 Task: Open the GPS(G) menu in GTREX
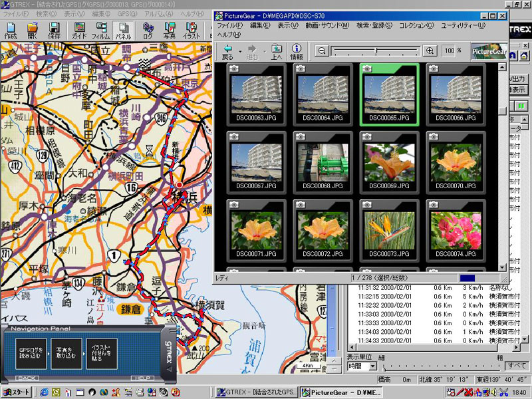pos(124,14)
